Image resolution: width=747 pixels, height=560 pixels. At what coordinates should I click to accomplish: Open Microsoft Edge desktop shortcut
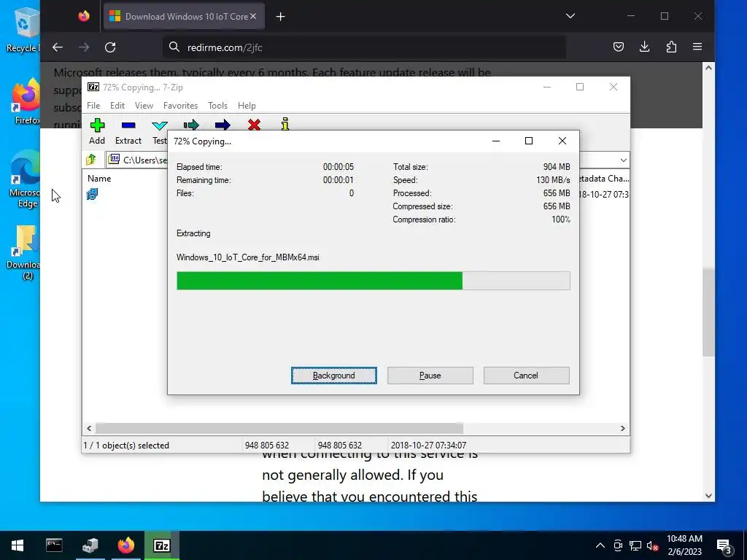click(x=25, y=179)
